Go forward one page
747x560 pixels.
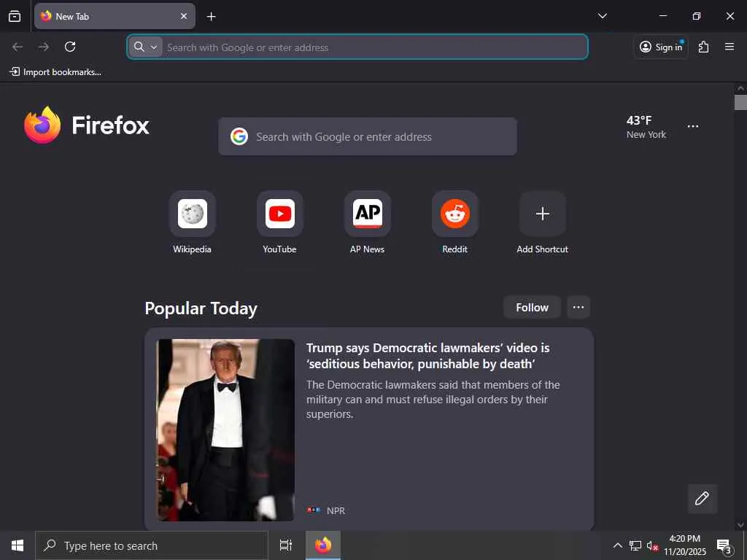(44, 47)
